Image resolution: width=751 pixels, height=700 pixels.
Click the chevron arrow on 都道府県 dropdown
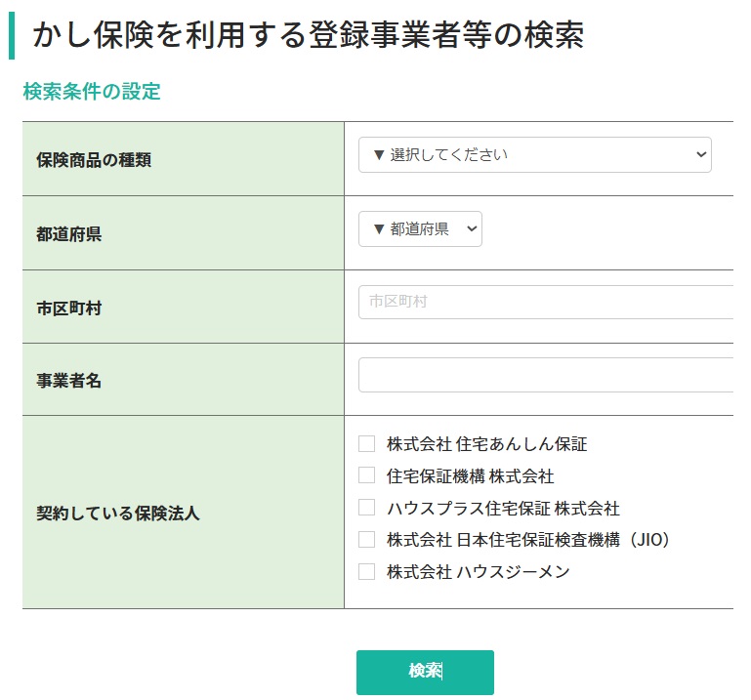(x=472, y=229)
